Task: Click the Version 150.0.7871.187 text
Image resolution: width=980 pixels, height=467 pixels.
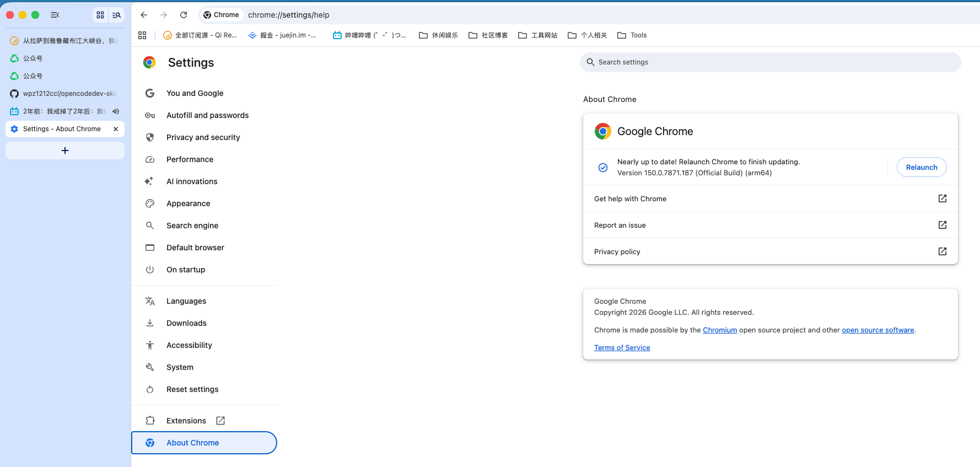Action: point(694,173)
